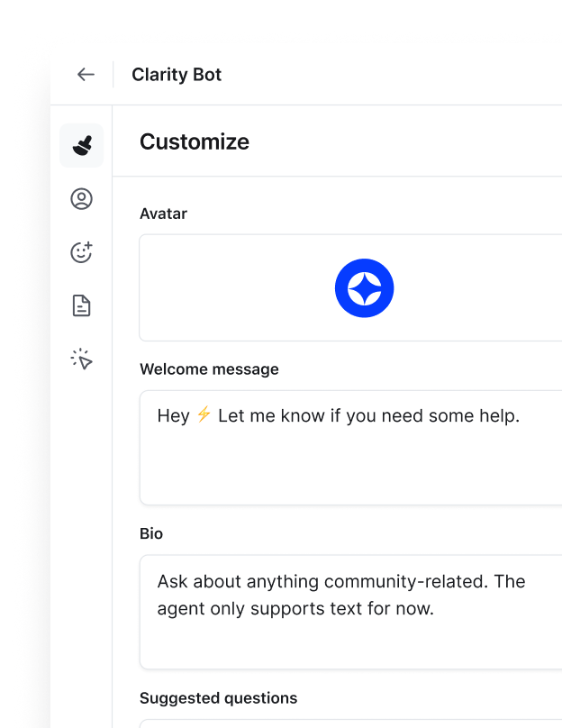562x728 pixels.
Task: Select the add emoji smiley sidebar icon
Action: [82, 252]
